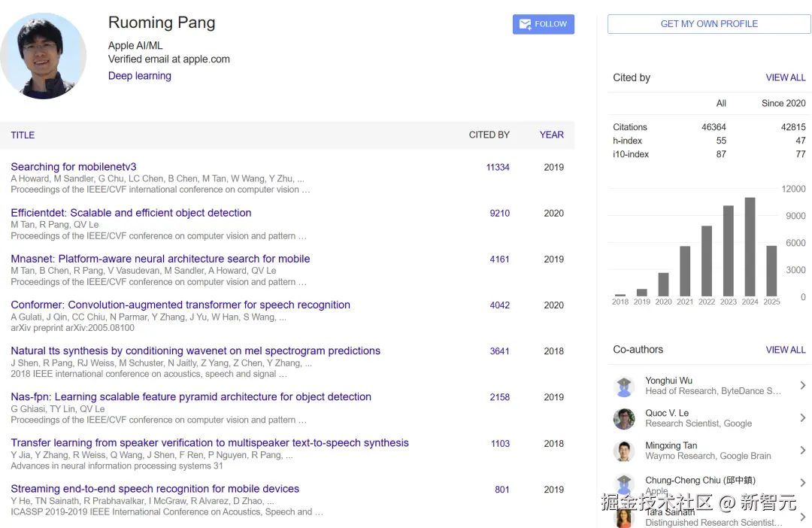Open the Deep learning interest link

point(140,76)
